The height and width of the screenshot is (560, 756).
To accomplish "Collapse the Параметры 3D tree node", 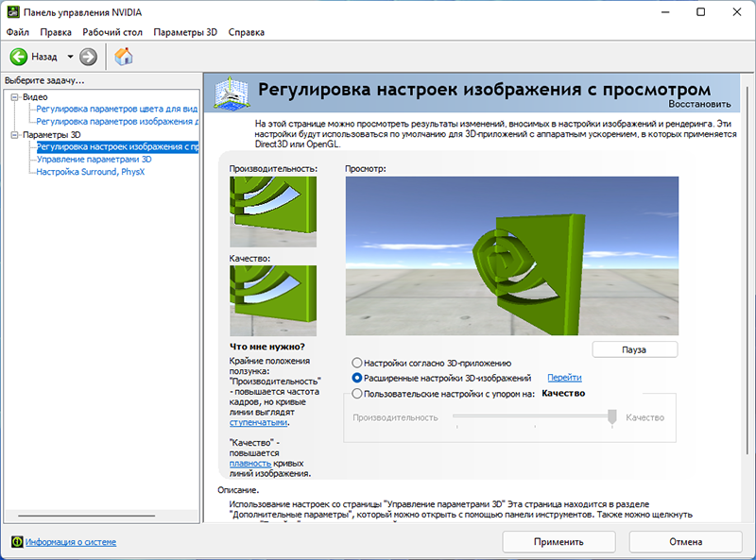I will pyautogui.click(x=14, y=134).
